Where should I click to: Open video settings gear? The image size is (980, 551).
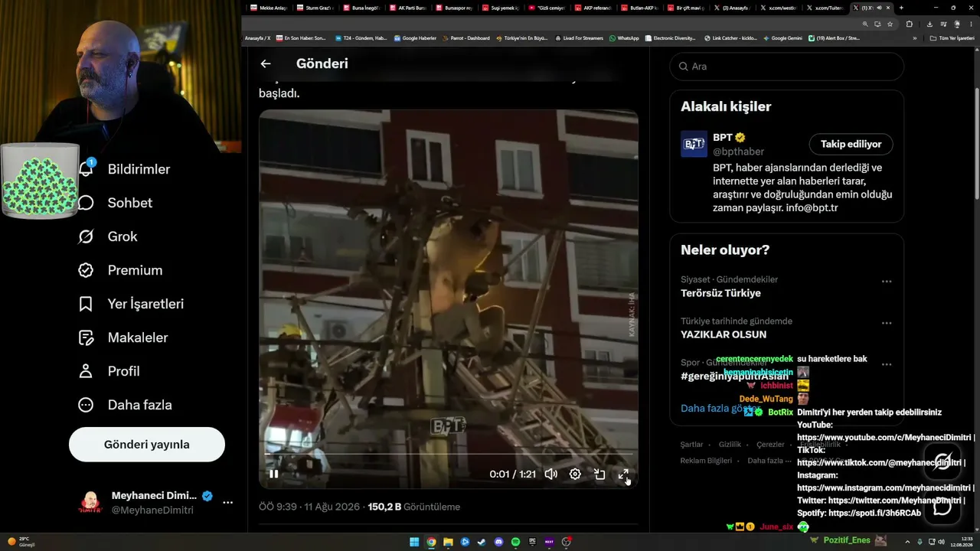coord(575,474)
